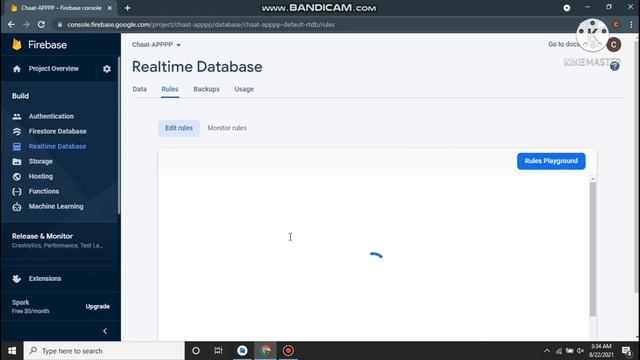This screenshot has width=640, height=360.
Task: Open Windows Start menu
Action: pyautogui.click(x=12, y=351)
